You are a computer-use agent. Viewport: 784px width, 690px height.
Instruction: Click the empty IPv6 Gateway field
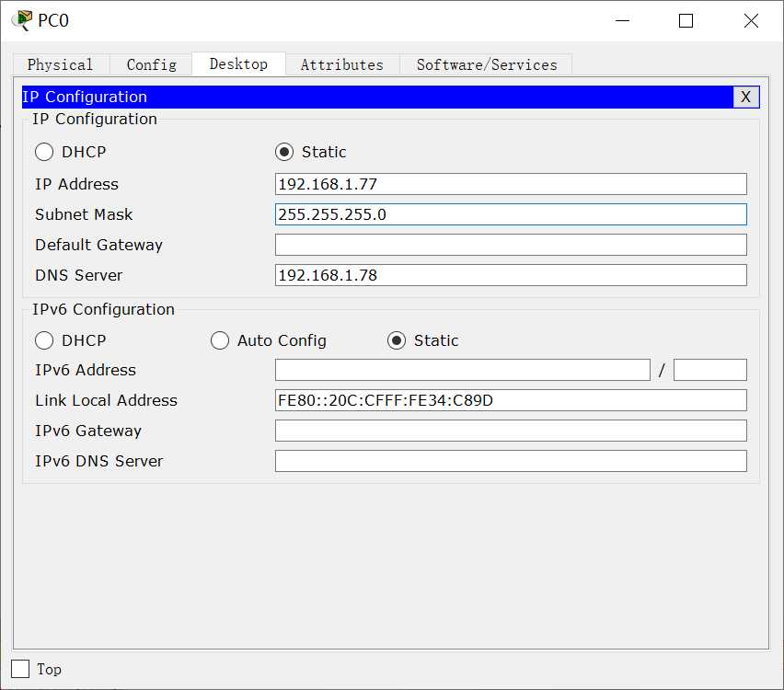tap(511, 431)
